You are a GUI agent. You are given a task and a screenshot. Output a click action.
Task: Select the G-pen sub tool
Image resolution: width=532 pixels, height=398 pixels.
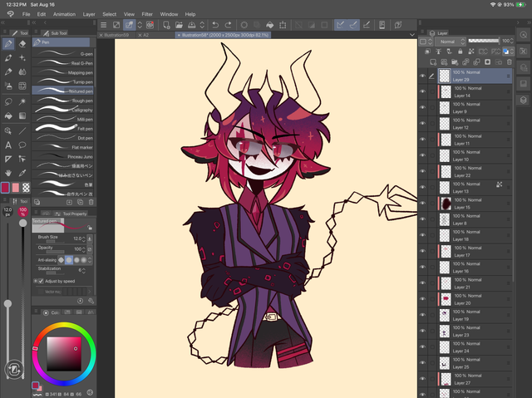pos(63,53)
